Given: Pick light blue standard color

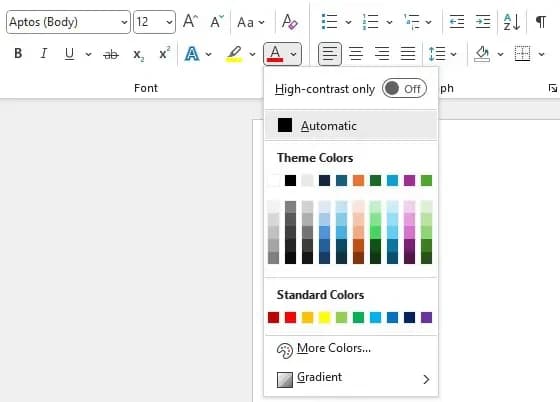Looking at the screenshot, I should tap(375, 317).
